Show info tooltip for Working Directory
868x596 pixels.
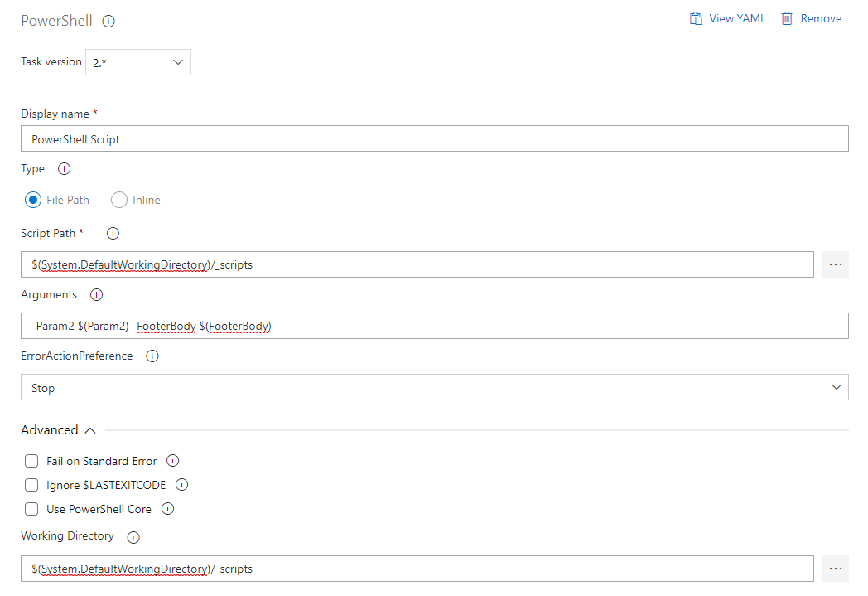click(x=133, y=537)
